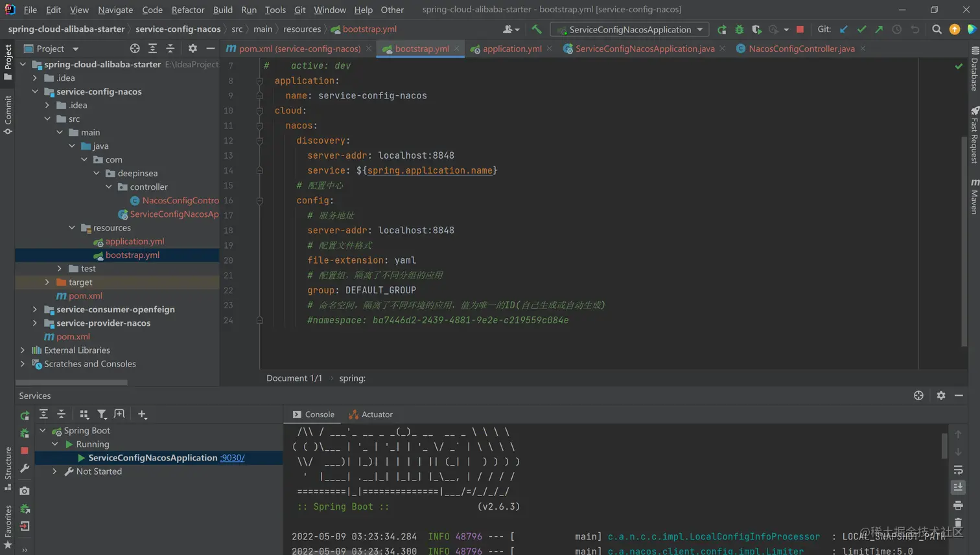Print console output icon
The image size is (980, 555).
[x=959, y=504]
